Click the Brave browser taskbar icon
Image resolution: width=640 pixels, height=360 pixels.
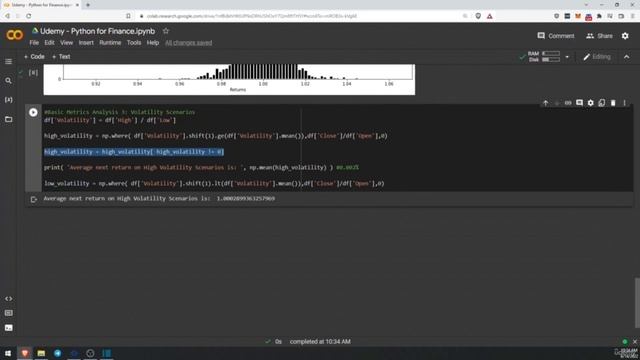click(25, 353)
